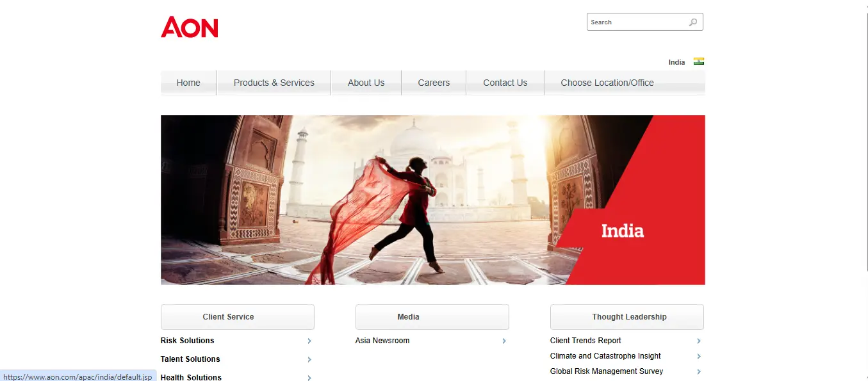Open the Contact Us page
Image resolution: width=868 pixels, height=381 pixels.
coord(505,83)
